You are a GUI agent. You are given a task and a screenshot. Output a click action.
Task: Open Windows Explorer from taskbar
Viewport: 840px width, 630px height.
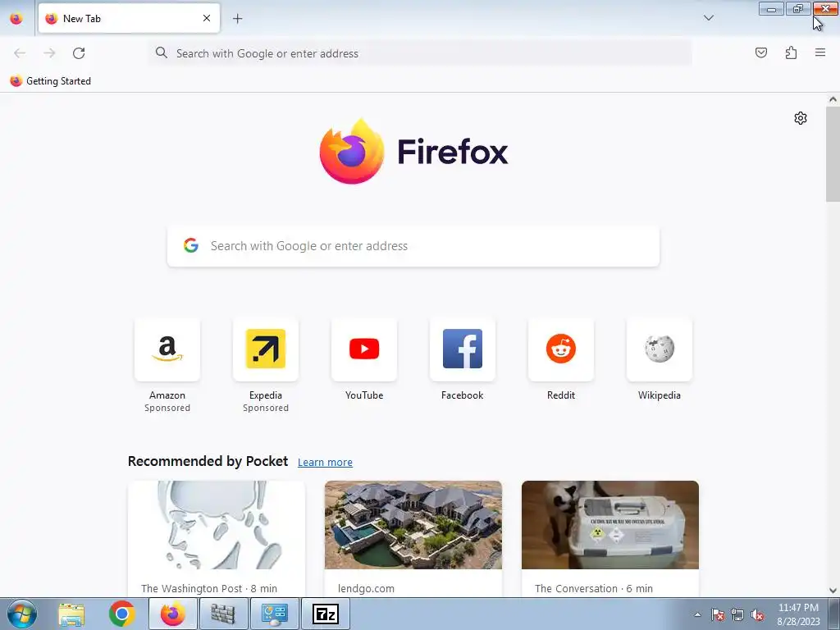coord(71,614)
